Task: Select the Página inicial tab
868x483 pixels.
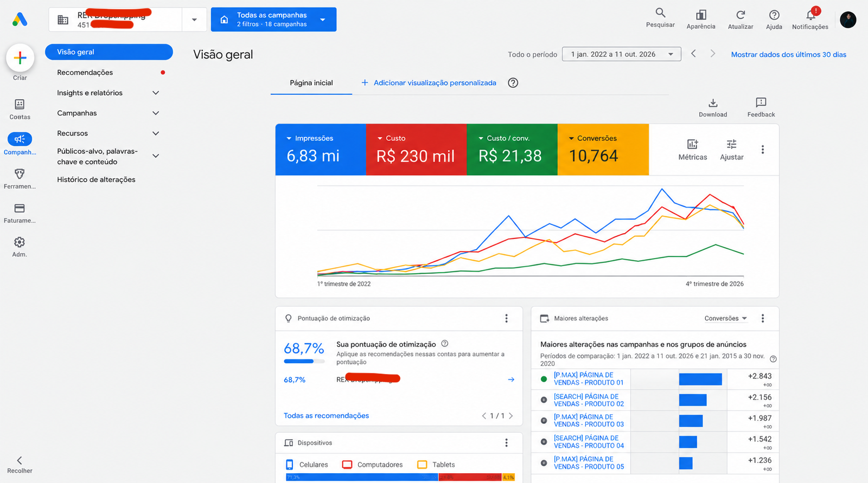Action: [x=311, y=83]
